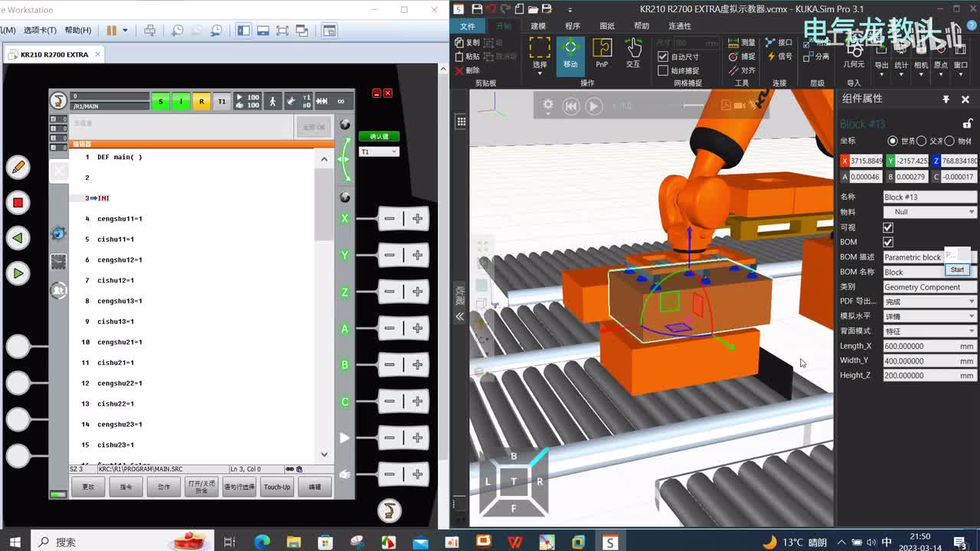Click the Length_X value field

pos(930,346)
